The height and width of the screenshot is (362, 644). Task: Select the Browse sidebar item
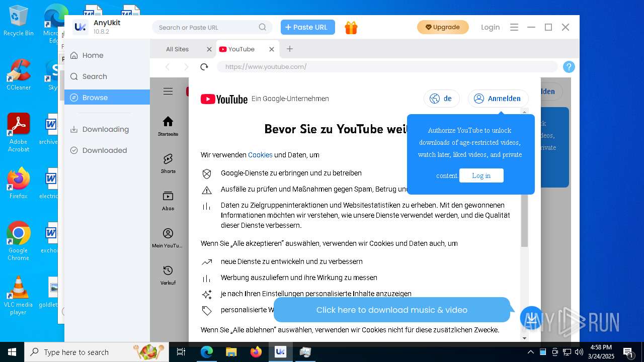click(107, 98)
